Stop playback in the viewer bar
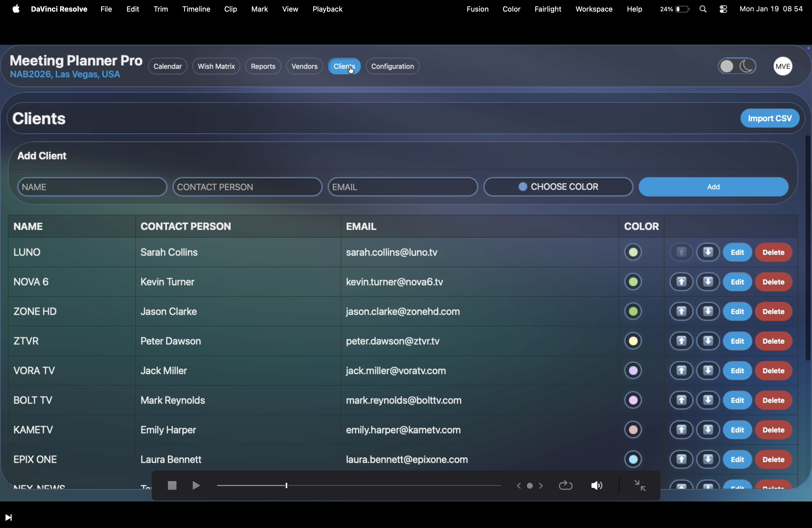The image size is (812, 528). point(172,486)
